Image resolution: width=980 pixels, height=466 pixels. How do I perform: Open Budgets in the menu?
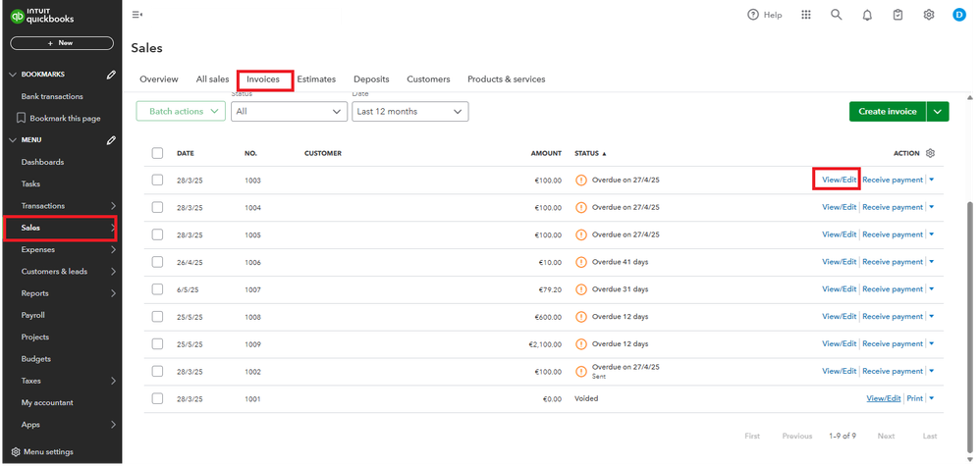[x=36, y=358]
